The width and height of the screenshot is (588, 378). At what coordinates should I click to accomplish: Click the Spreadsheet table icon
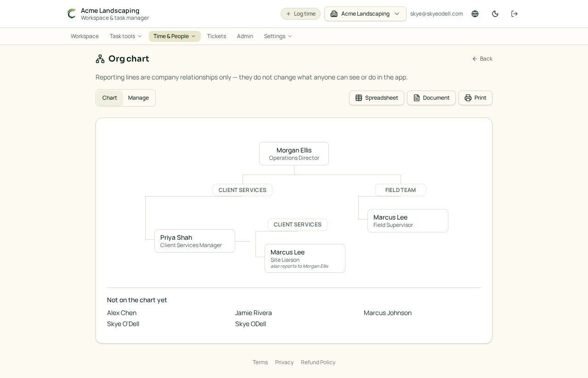tap(359, 98)
